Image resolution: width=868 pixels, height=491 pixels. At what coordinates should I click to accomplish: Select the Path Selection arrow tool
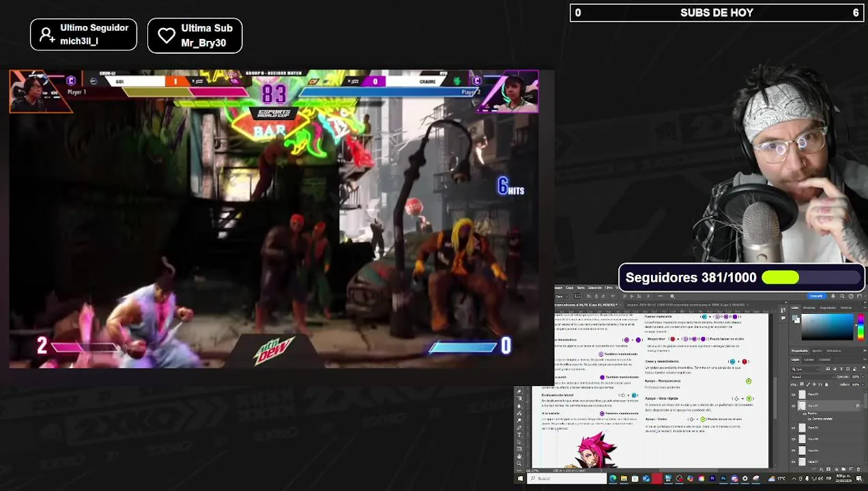coord(519,442)
